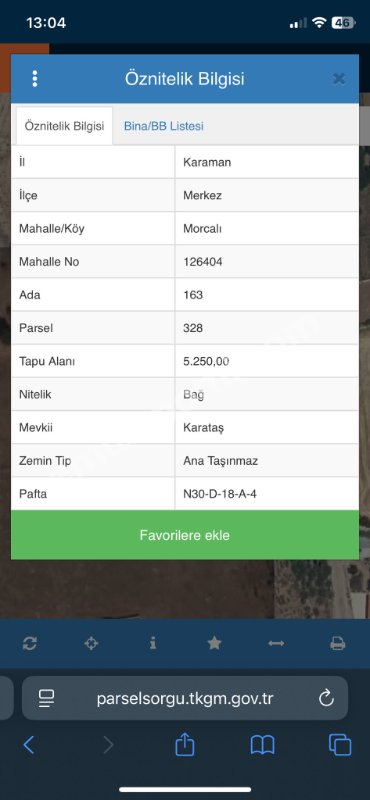Tap the printer icon
The width and height of the screenshot is (370, 800).
(x=338, y=643)
